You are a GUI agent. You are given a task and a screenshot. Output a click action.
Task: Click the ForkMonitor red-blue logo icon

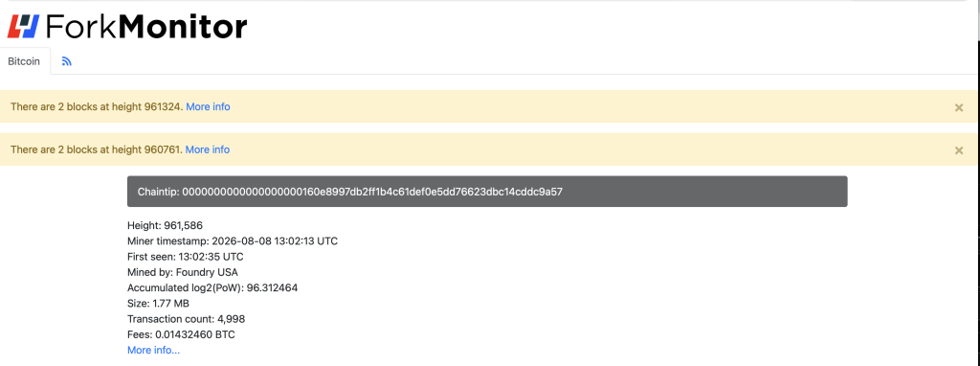coord(23,26)
